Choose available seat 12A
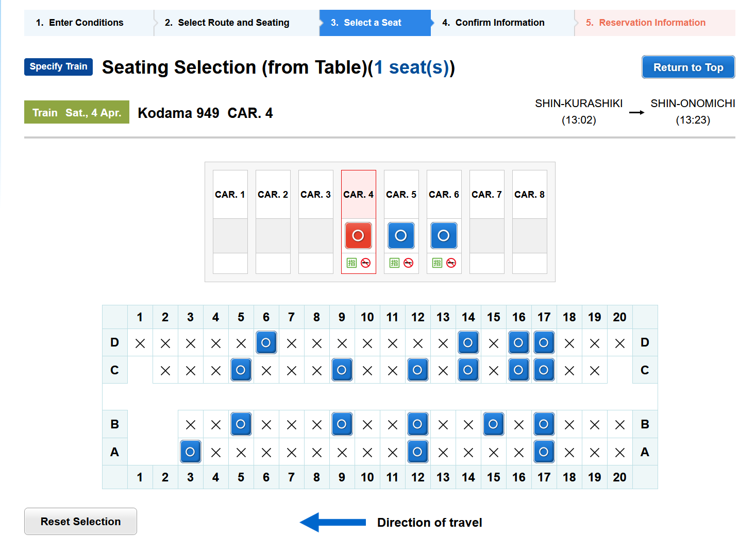 click(417, 452)
